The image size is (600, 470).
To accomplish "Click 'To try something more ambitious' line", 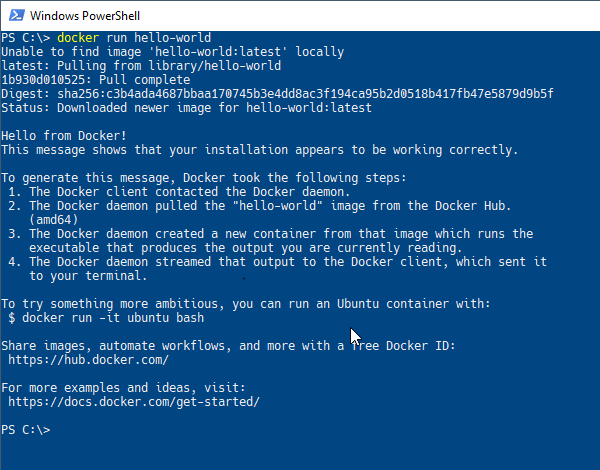I will coord(246,304).
